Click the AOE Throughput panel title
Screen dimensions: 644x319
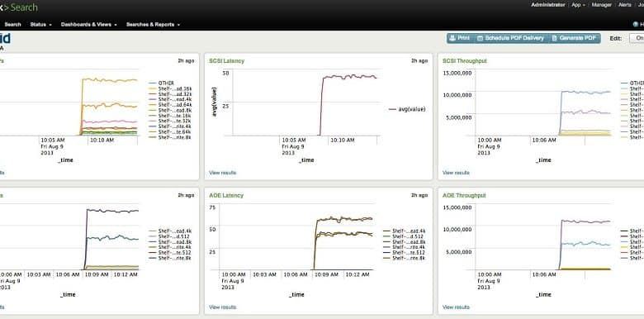[x=464, y=196]
